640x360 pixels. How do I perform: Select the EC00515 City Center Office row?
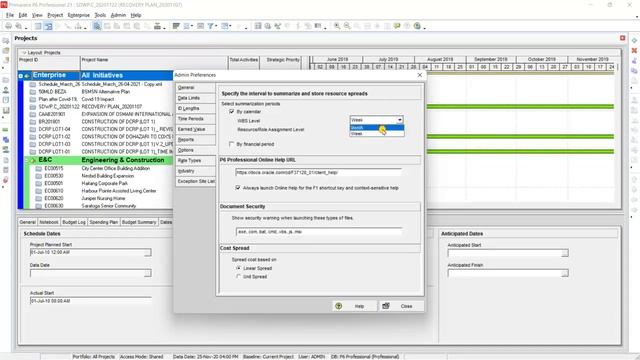point(102,168)
